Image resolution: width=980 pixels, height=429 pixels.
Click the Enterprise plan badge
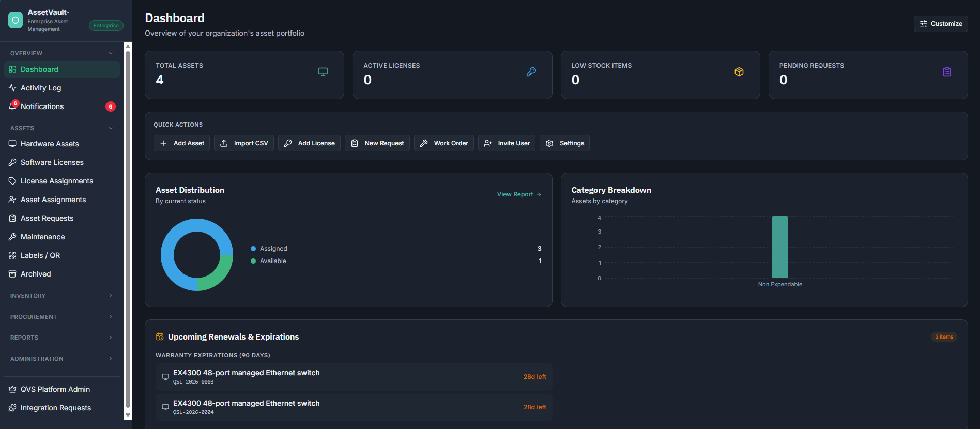pyautogui.click(x=106, y=26)
